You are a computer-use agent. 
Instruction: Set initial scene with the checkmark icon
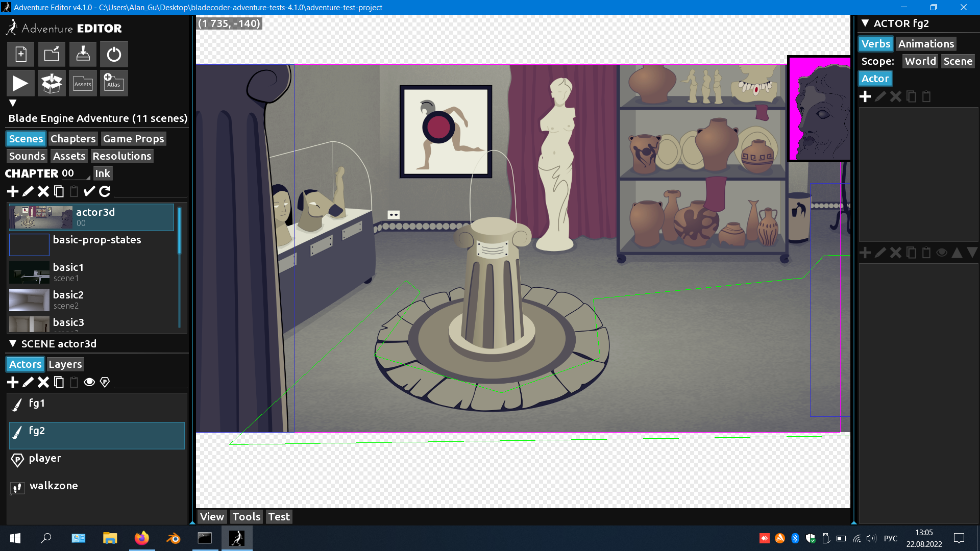tap(89, 191)
